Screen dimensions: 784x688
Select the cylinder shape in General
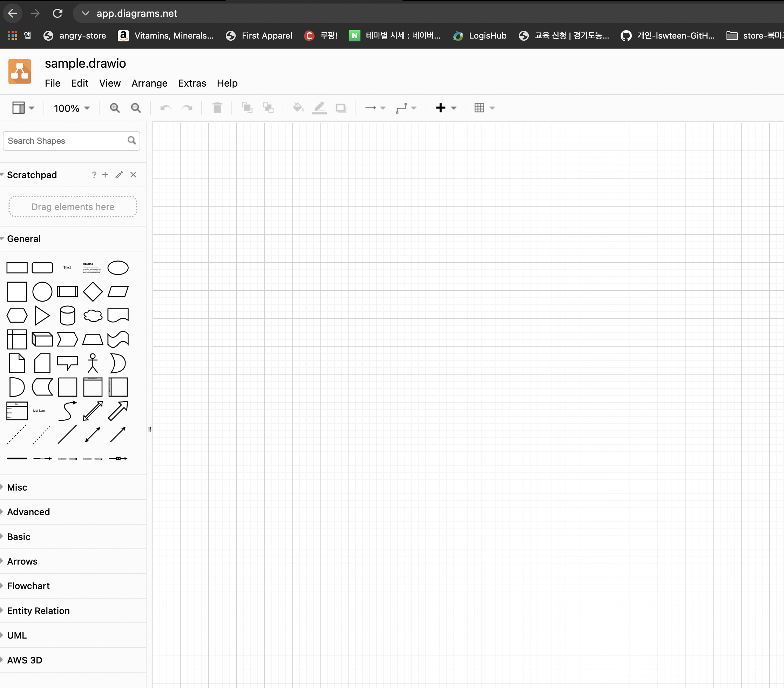(68, 316)
